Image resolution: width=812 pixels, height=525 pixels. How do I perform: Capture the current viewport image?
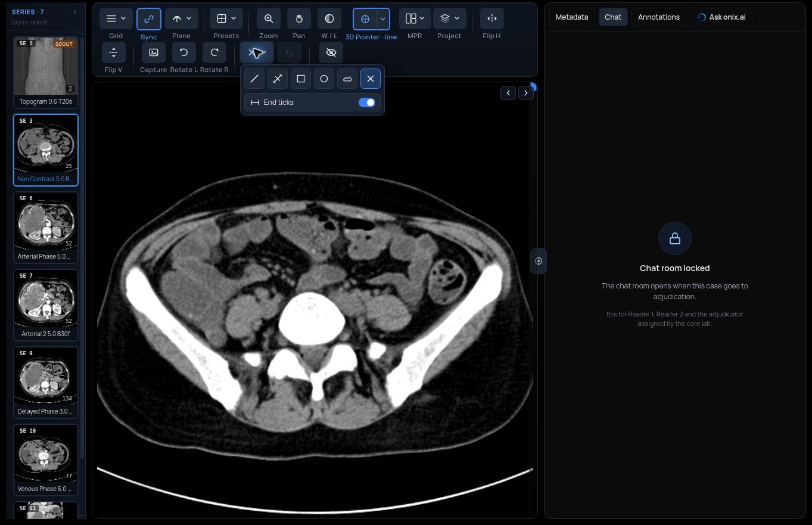tap(153, 52)
